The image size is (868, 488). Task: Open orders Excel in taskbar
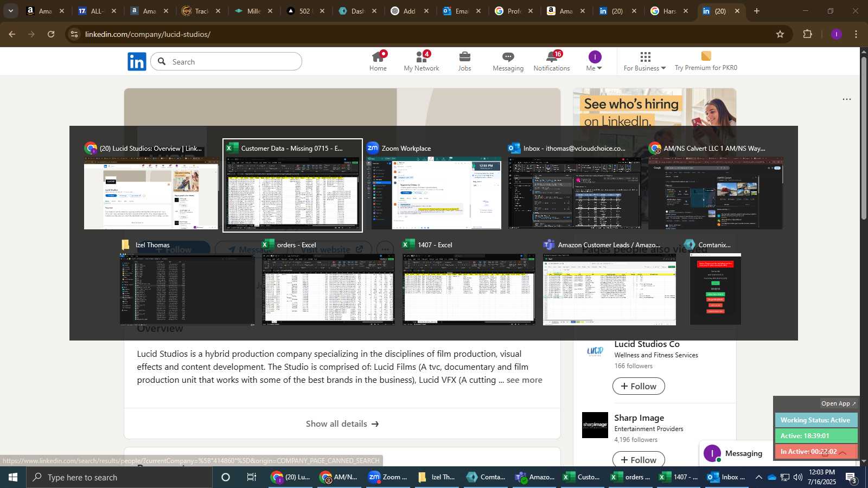tap(630, 477)
